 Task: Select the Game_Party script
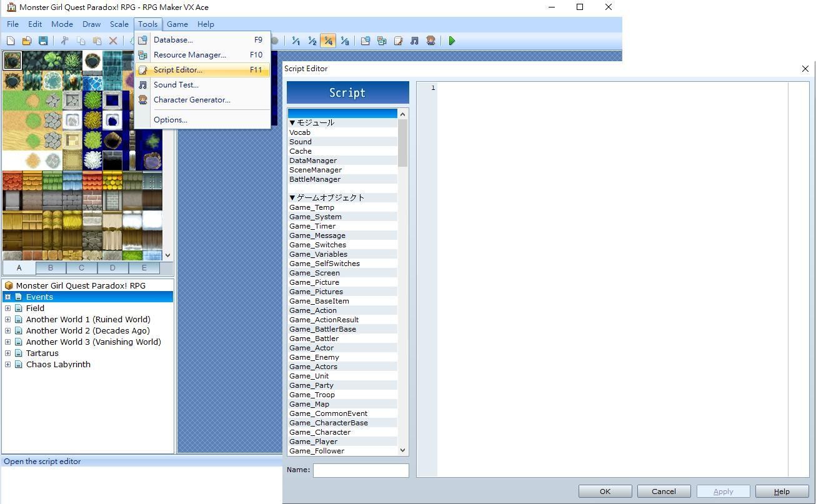tap(342, 385)
